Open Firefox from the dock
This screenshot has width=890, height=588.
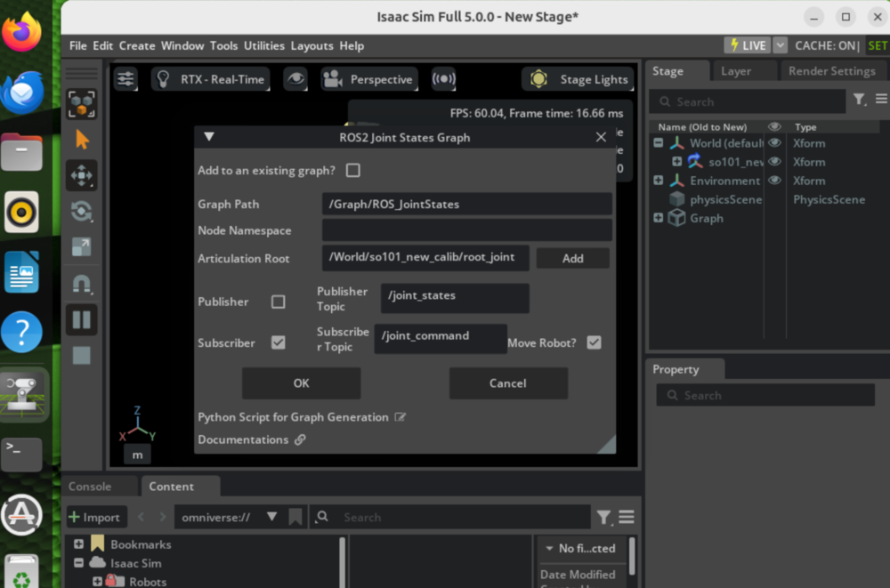coord(21,31)
